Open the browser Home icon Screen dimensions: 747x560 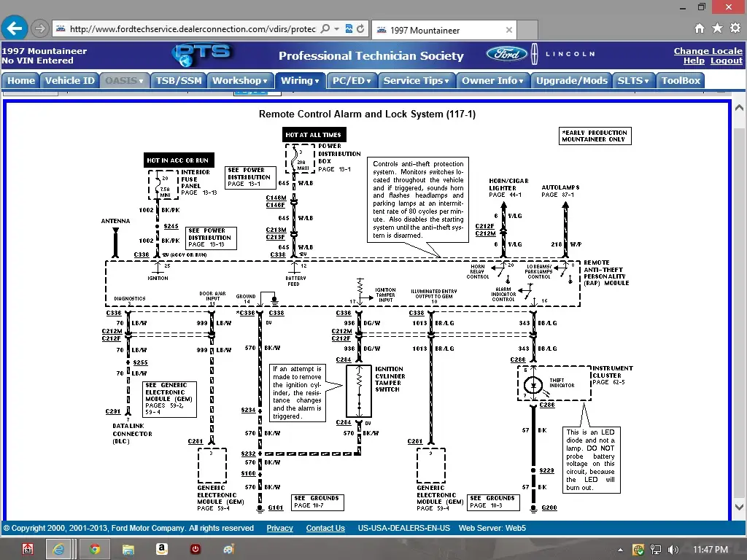pyautogui.click(x=699, y=28)
